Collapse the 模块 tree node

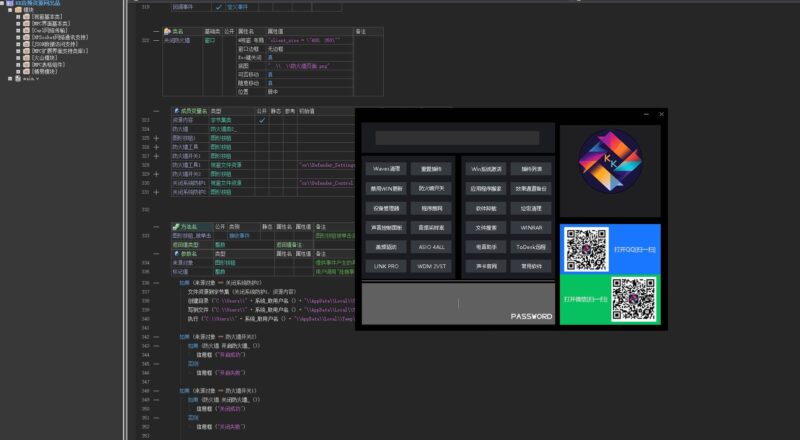click(x=8, y=11)
